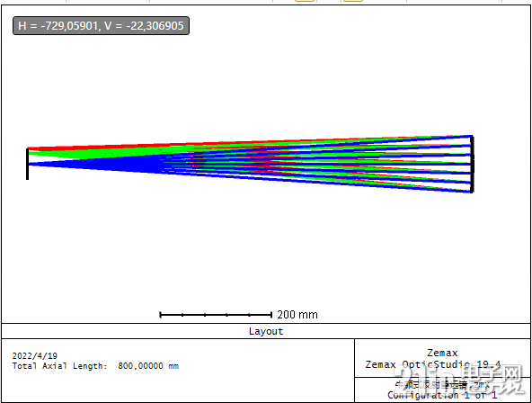This screenshot has height=403, width=532.
Task: Click the 2022/4/19 date text
Action: click(x=35, y=356)
